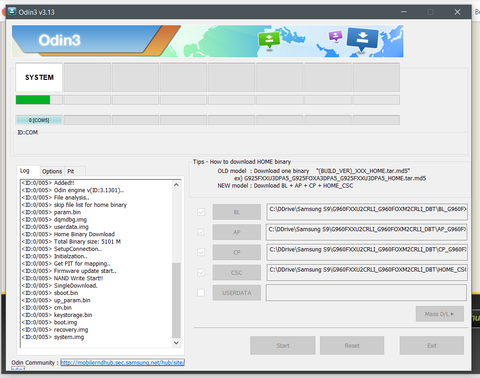Select the 'keystorage.bin' log line
Viewport: 480px width, 378px height.
57,315
